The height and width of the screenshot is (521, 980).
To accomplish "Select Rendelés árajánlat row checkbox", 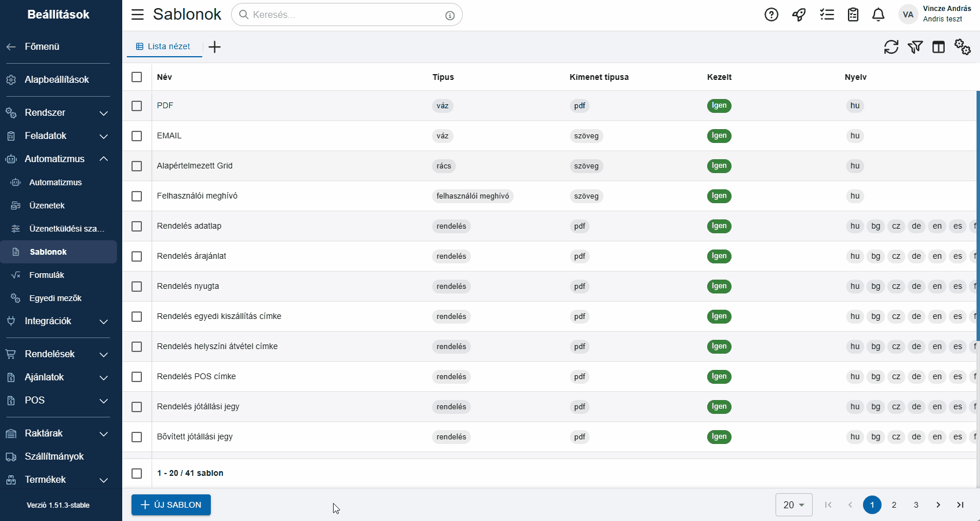I will pyautogui.click(x=137, y=256).
